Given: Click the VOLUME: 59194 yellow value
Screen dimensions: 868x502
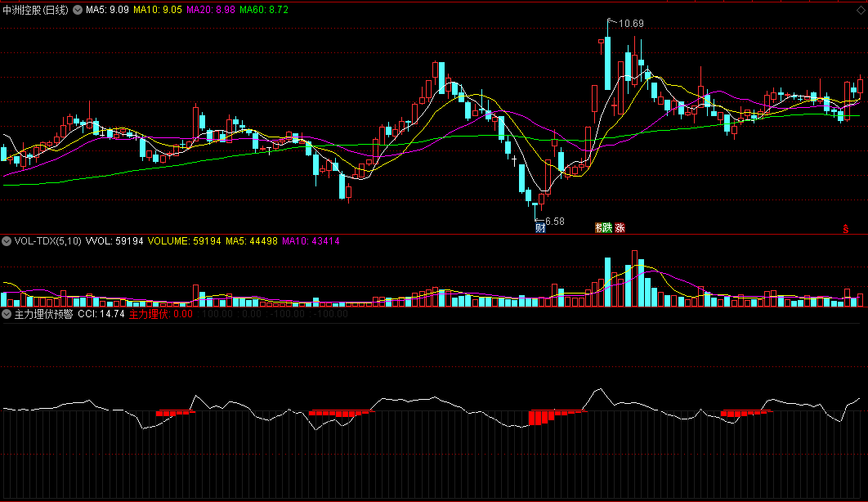Looking at the screenshot, I should 185,241.
